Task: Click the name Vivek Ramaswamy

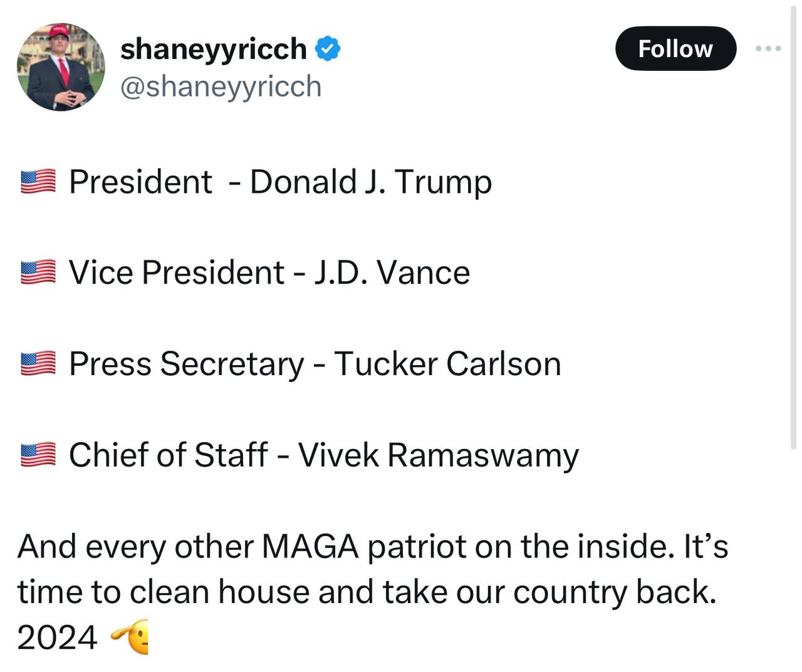Action: [x=438, y=455]
